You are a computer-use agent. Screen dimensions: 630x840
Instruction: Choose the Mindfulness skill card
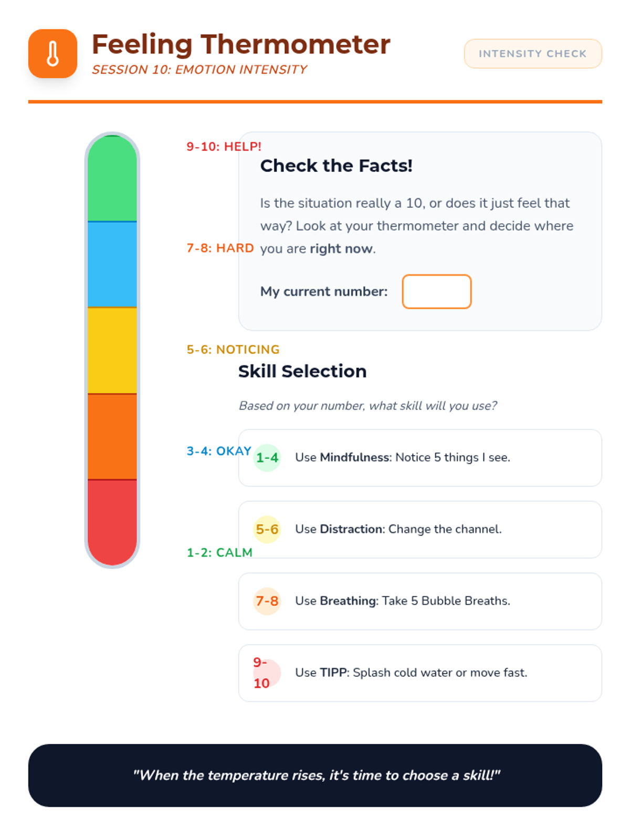coord(420,458)
